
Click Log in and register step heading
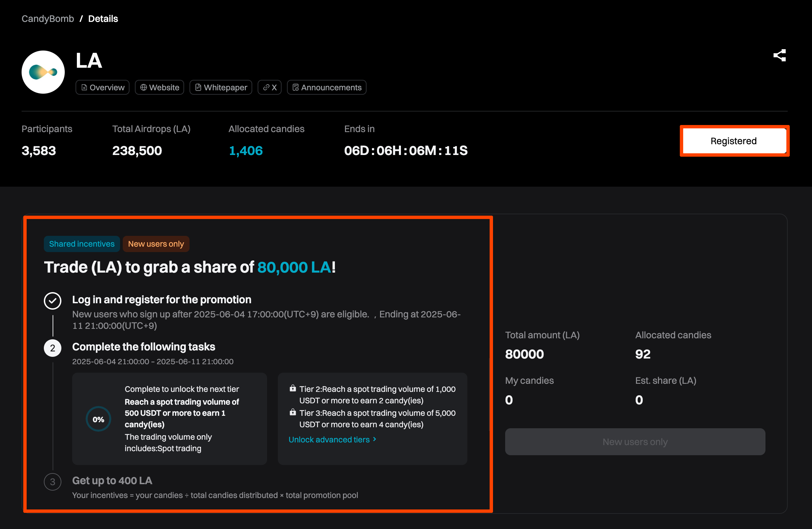pos(162,299)
